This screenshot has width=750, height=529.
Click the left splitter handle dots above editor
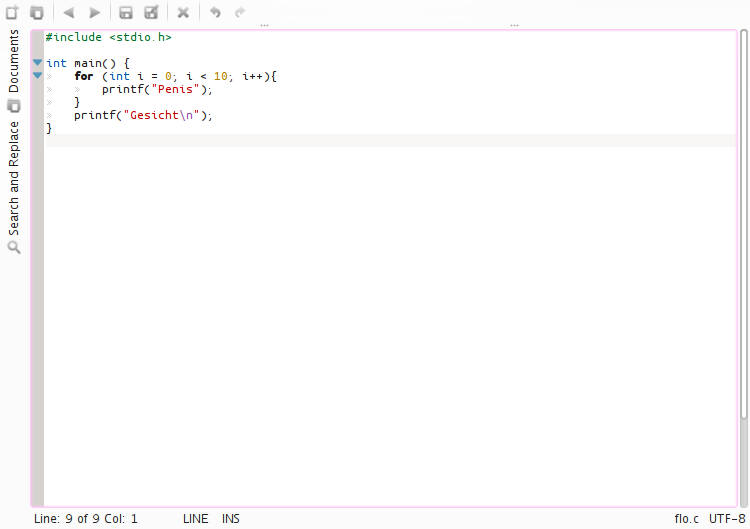pos(265,25)
